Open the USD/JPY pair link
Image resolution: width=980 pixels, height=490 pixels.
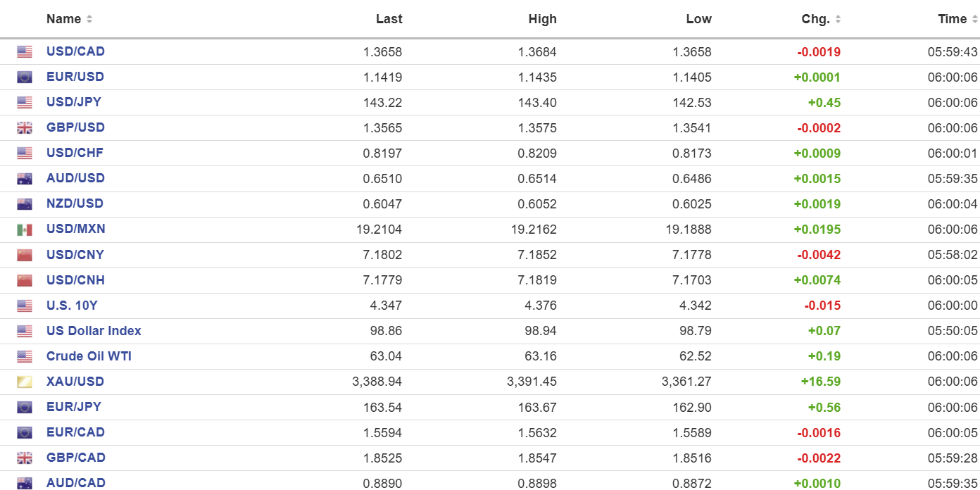click(x=74, y=102)
